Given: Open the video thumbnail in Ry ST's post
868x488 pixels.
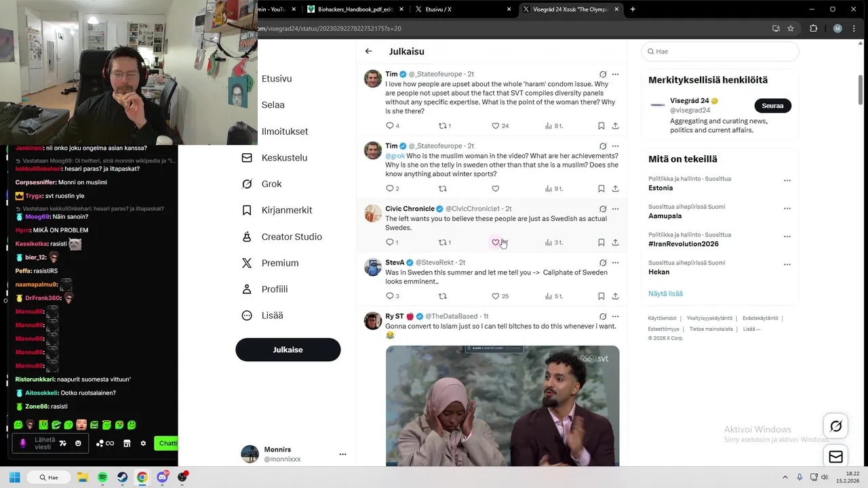Looking at the screenshot, I should coord(502,406).
